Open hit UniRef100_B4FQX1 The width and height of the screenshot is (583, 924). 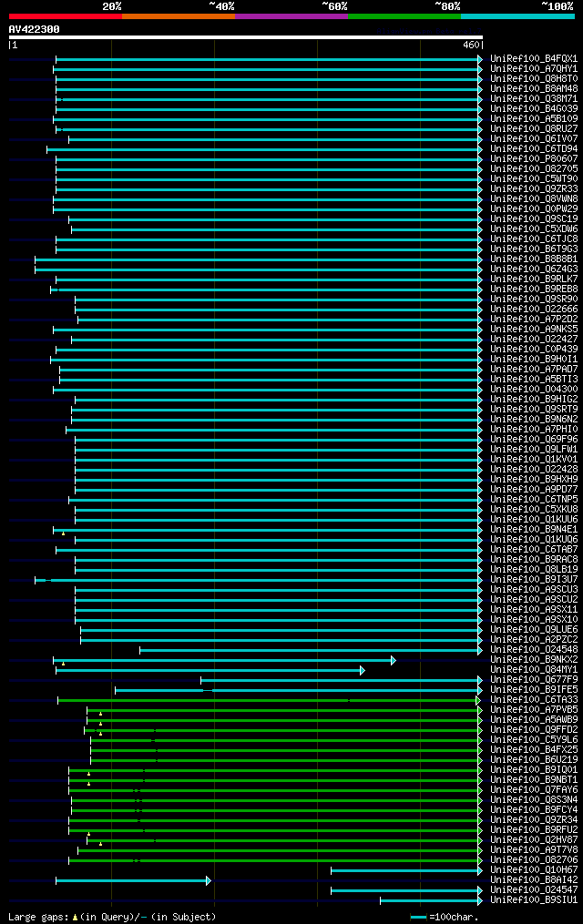tap(534, 59)
